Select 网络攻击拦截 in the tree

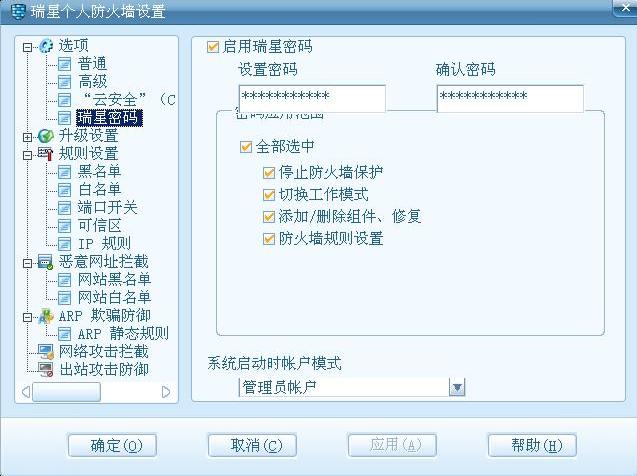coord(104,352)
